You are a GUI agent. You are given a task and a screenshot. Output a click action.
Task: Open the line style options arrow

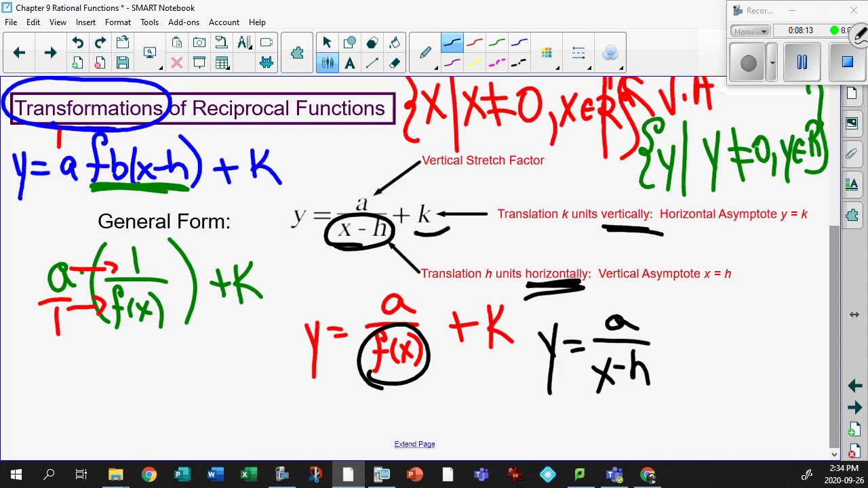(x=590, y=68)
